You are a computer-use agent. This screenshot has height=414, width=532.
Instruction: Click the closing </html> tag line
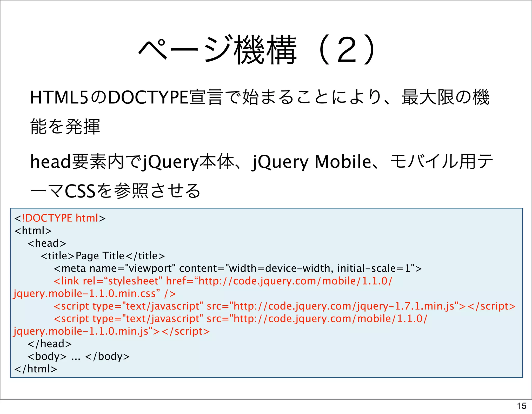coord(36,369)
